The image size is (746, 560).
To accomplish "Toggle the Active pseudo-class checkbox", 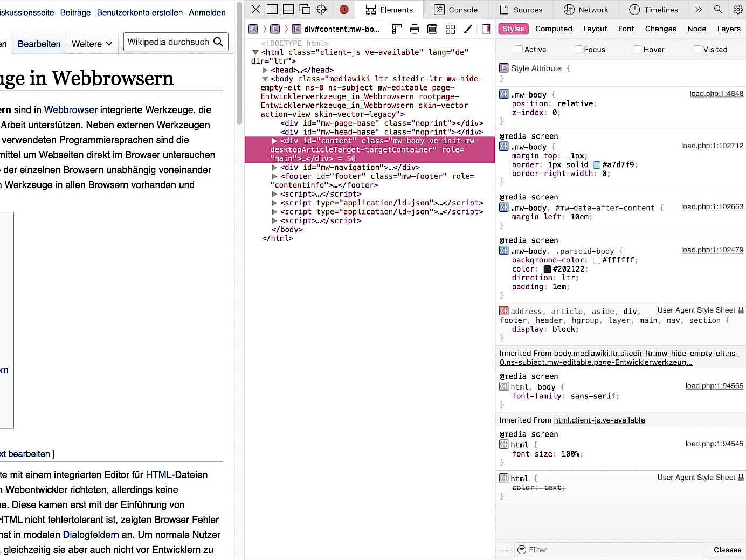I will click(x=519, y=50).
